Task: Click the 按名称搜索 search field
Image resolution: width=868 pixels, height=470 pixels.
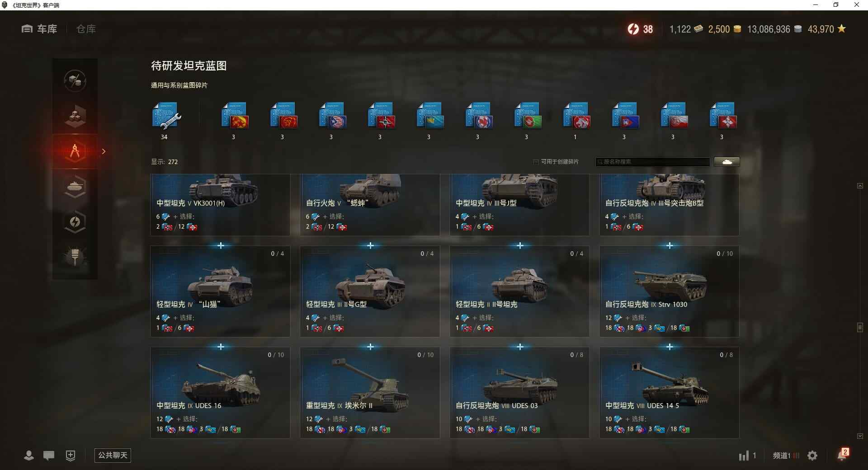Action: (653, 162)
